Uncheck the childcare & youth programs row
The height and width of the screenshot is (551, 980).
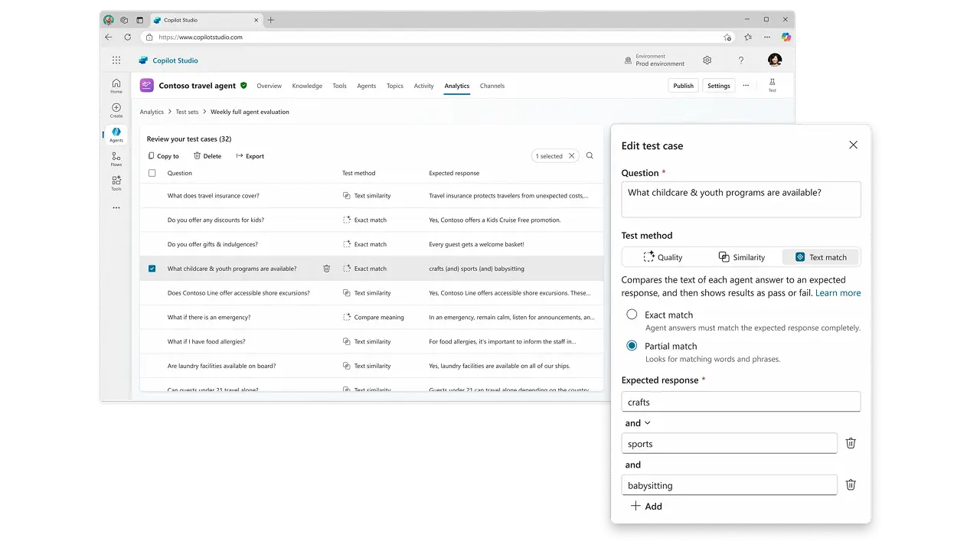(152, 269)
